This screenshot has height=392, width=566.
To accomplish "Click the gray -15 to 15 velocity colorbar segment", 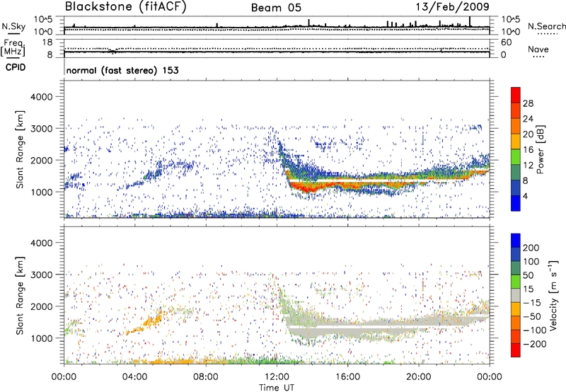I will click(516, 295).
